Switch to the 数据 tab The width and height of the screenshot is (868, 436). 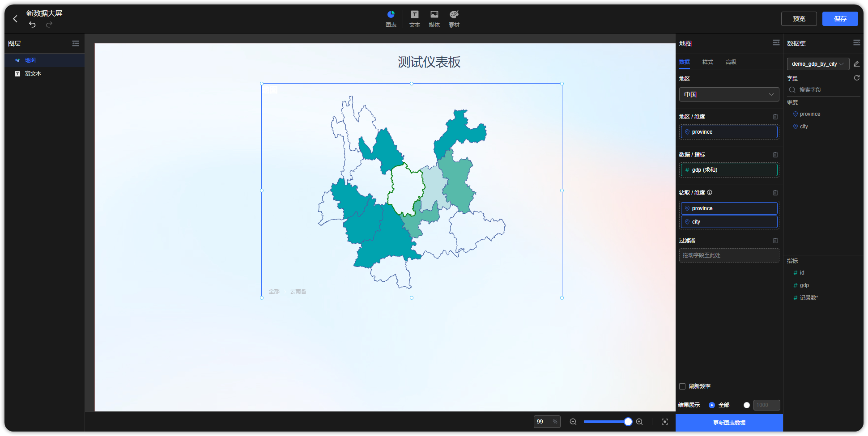pos(685,62)
